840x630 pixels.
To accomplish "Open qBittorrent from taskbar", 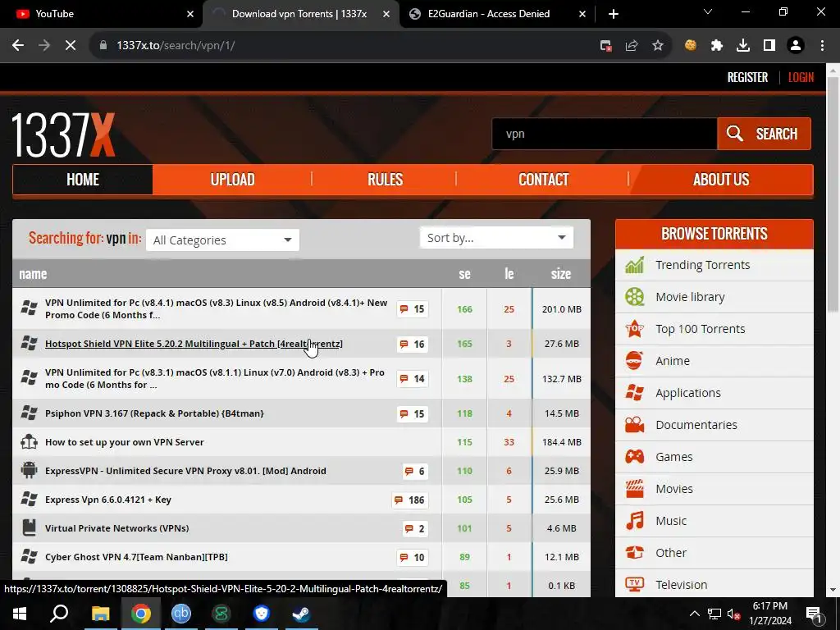I will (181, 614).
